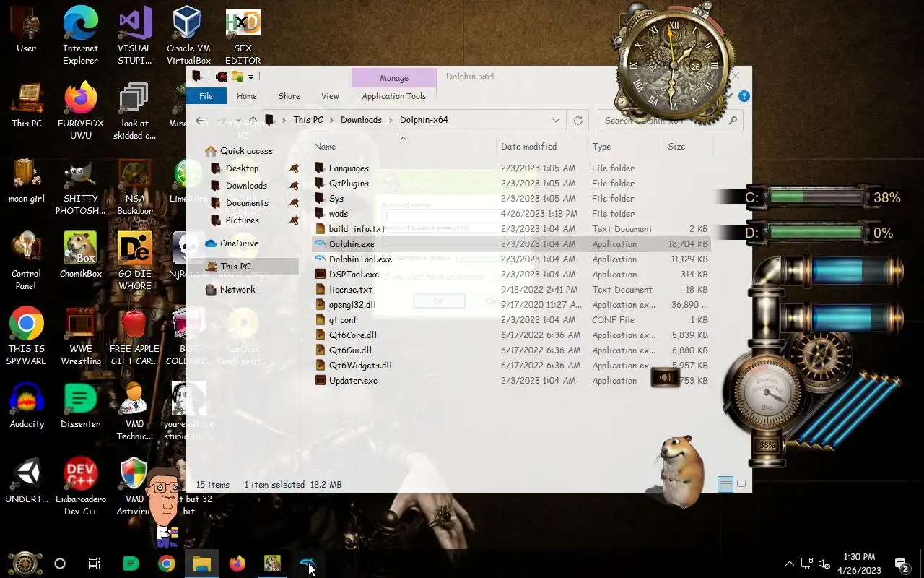Screen dimensions: 924x578
Task: Select the This PC desktop icon
Action: tap(27, 105)
